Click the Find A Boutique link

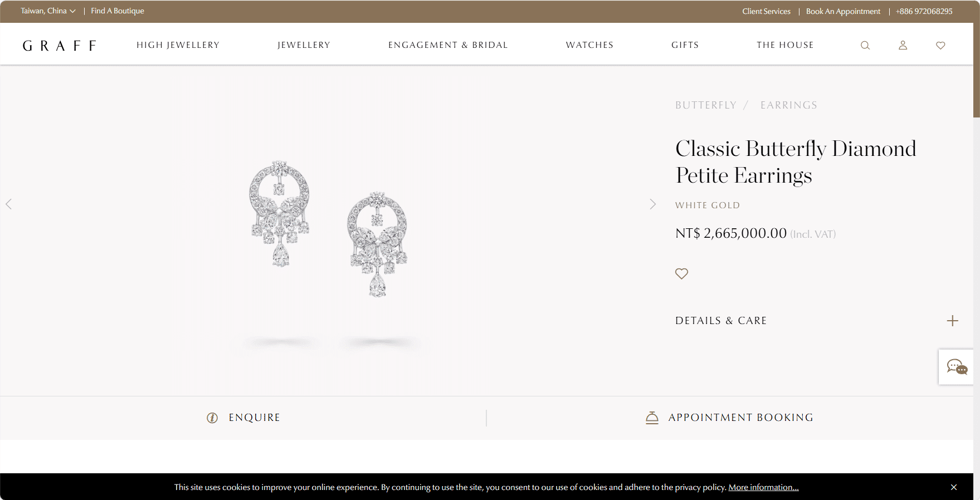(118, 11)
